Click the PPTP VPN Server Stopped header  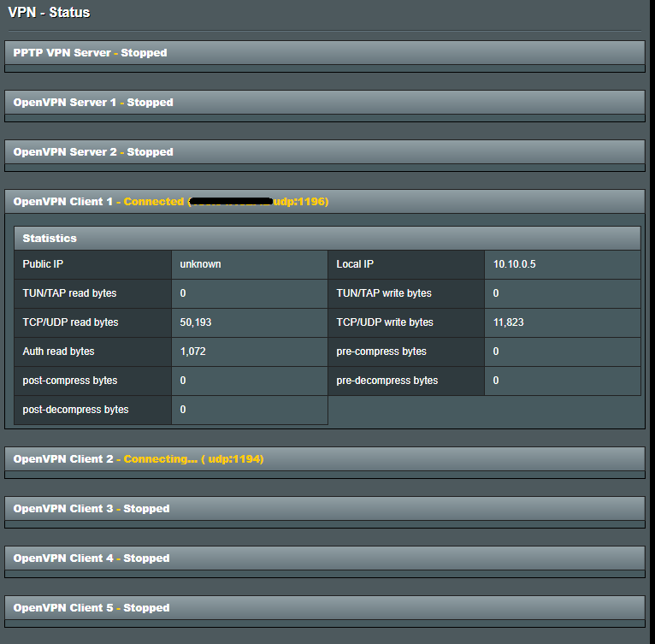pos(325,53)
